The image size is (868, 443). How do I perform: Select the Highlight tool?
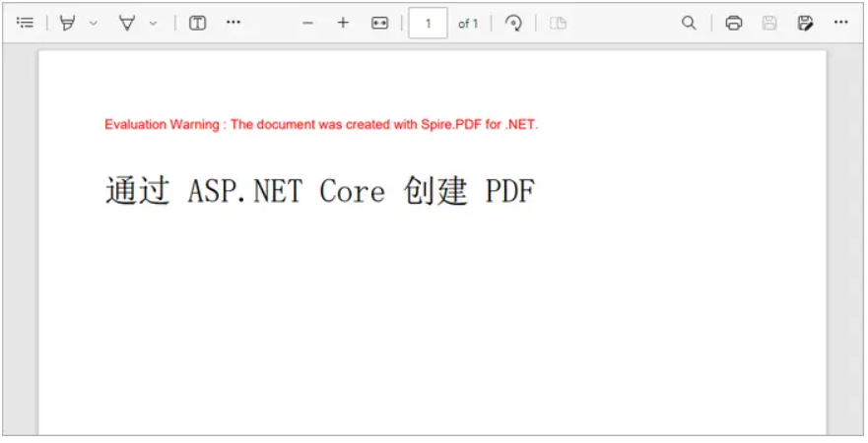click(68, 24)
